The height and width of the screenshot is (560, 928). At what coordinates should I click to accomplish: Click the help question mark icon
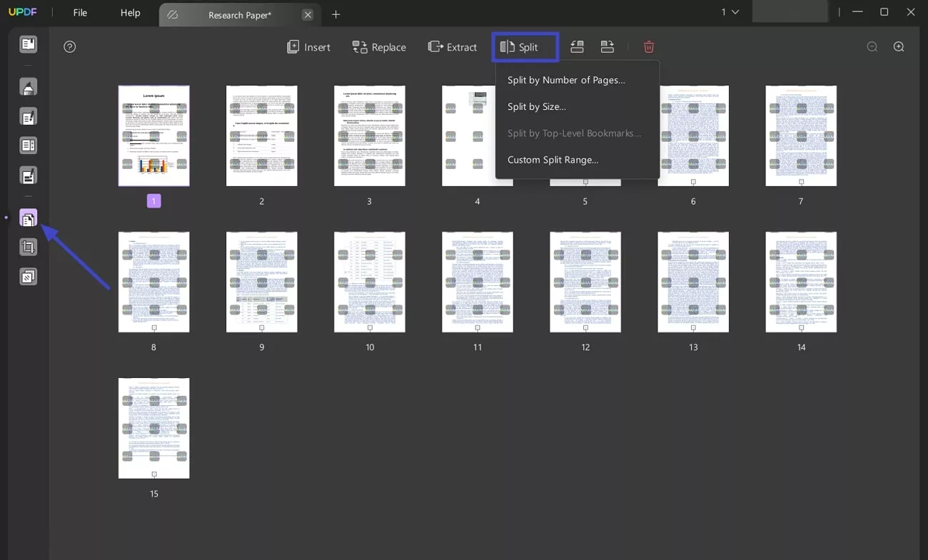coord(69,47)
